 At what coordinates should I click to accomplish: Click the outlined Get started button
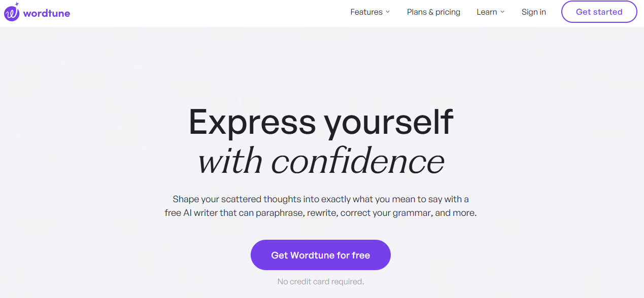pos(599,12)
